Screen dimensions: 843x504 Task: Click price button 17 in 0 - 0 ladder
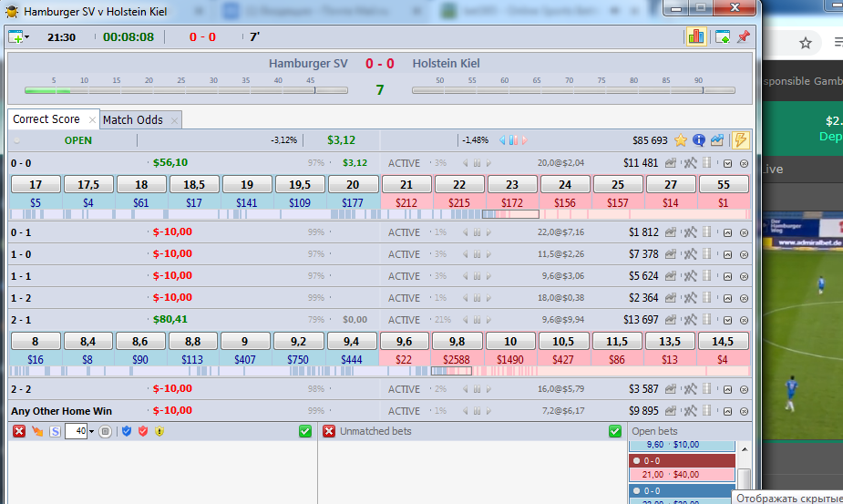[36, 184]
